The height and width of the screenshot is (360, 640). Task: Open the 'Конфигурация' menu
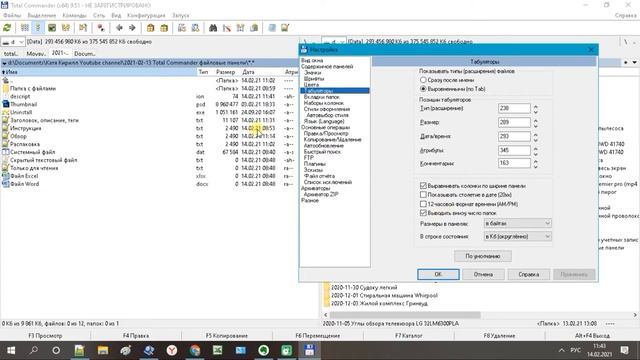pos(146,15)
